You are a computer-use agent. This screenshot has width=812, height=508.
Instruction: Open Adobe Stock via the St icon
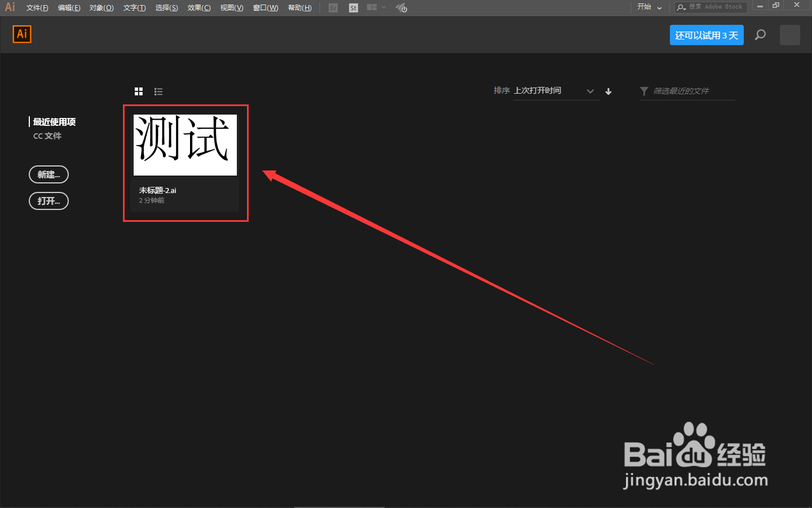[354, 8]
